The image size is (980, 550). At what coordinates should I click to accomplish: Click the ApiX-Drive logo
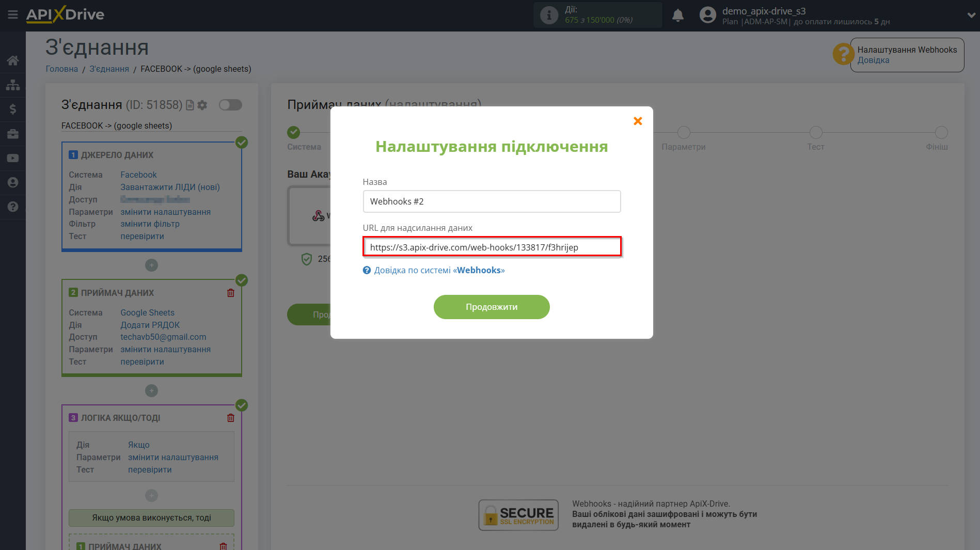click(x=65, y=14)
